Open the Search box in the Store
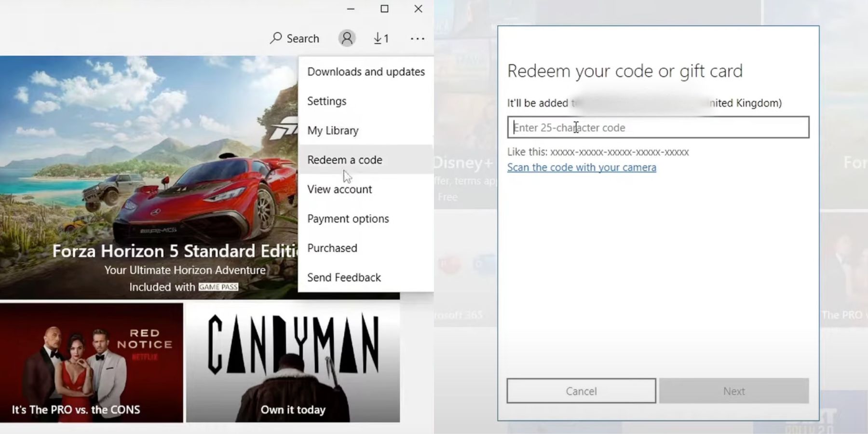Image resolution: width=868 pixels, height=434 pixels. point(295,38)
